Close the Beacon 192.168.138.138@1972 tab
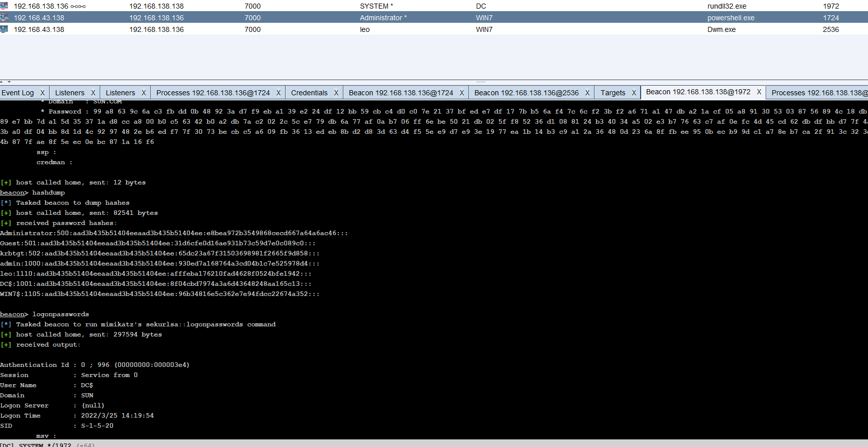The height and width of the screenshot is (447, 868). (759, 92)
